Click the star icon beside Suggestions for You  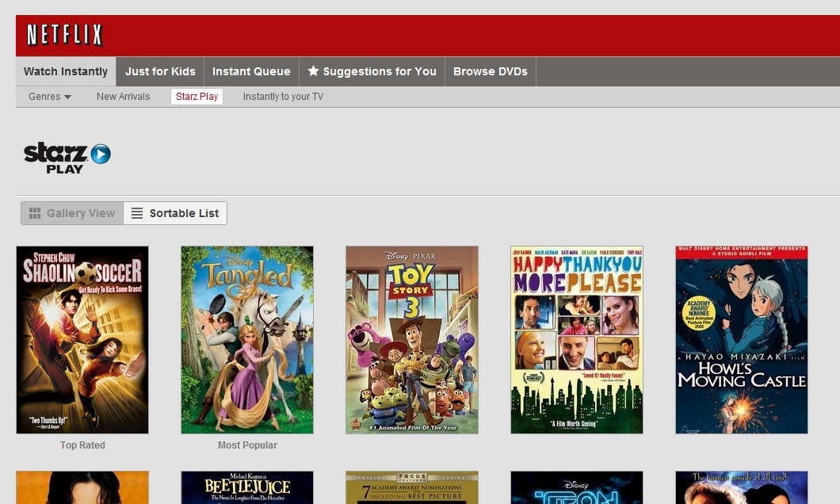tap(313, 71)
